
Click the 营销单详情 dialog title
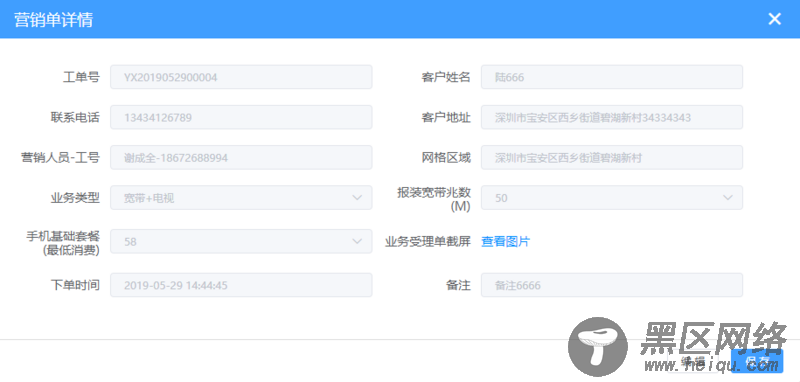pyautogui.click(x=53, y=19)
